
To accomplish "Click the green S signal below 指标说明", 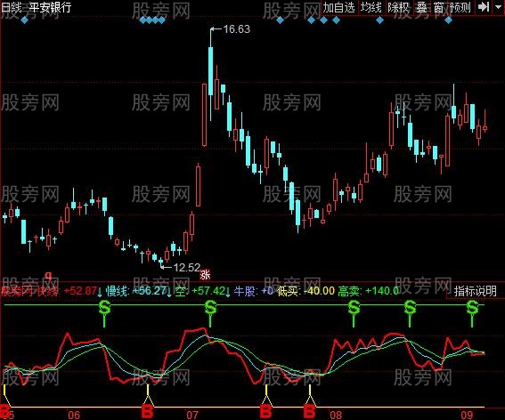I will 472,307.
